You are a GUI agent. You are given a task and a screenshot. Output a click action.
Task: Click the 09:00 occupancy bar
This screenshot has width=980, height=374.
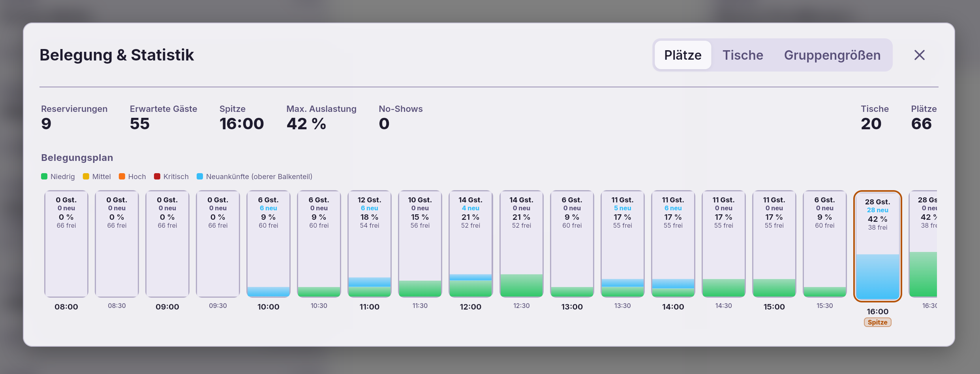(167, 244)
